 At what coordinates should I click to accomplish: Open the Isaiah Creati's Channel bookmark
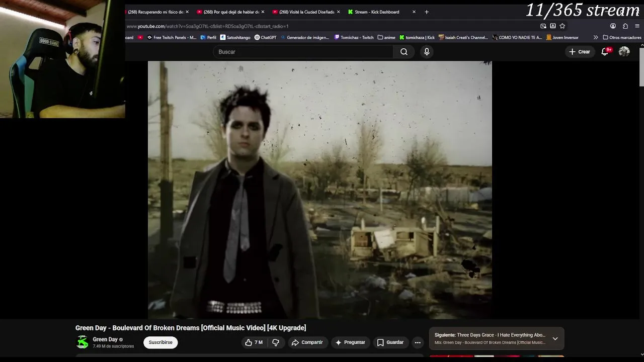[463, 37]
